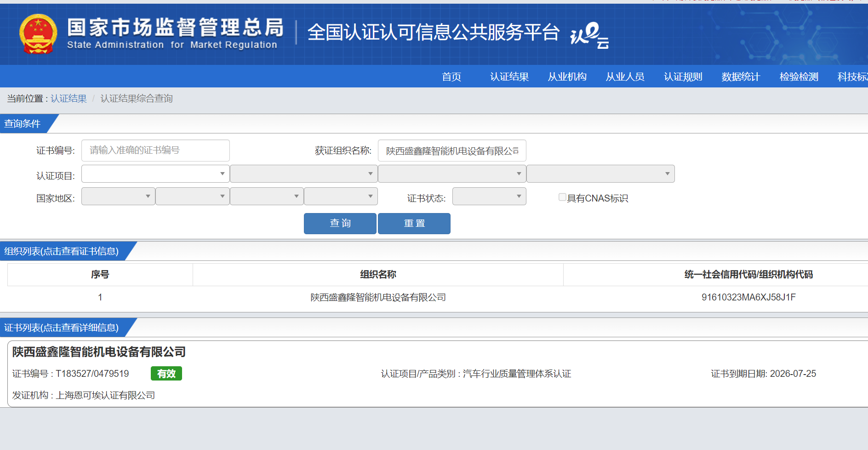Click the national emblem logo icon

pyautogui.click(x=38, y=34)
